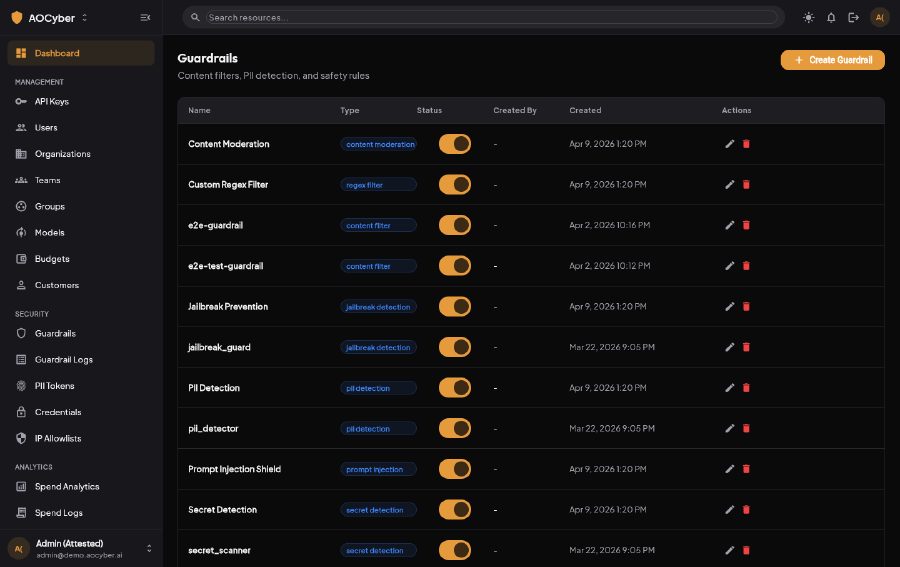The image size is (900, 567).
Task: Delete the Content Moderation guardrail
Action: point(746,144)
